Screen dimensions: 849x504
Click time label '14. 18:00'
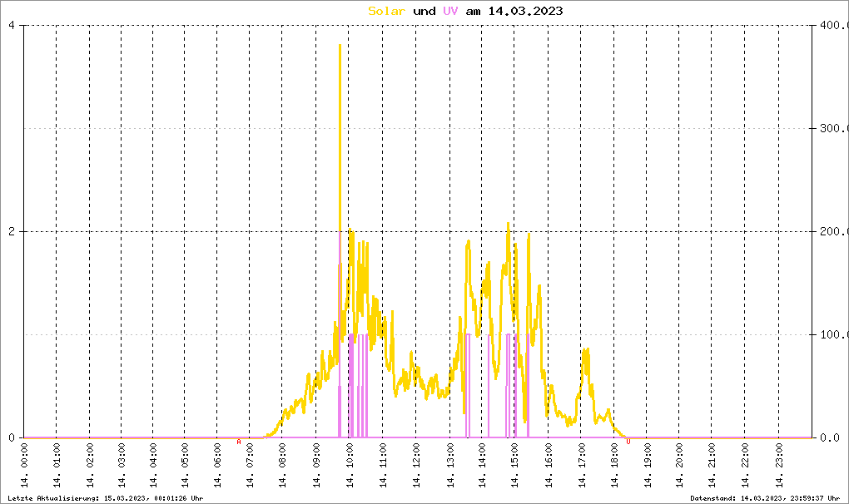[614, 466]
